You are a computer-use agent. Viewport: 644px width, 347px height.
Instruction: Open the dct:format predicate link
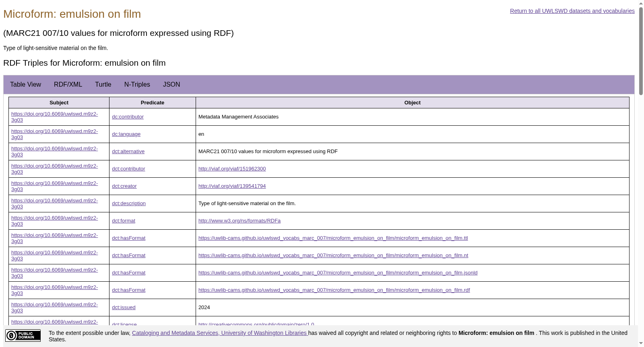pyautogui.click(x=124, y=221)
